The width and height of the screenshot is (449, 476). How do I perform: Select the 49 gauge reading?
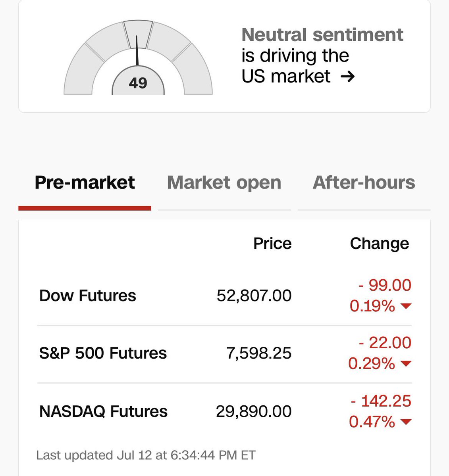pos(138,83)
